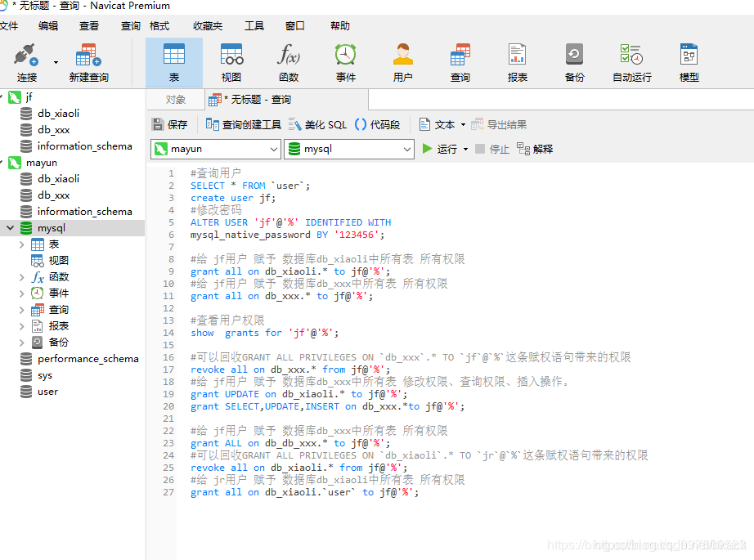The image size is (754, 560).
Task: Open the 函数 functions toolbar icon
Action: coord(289,62)
